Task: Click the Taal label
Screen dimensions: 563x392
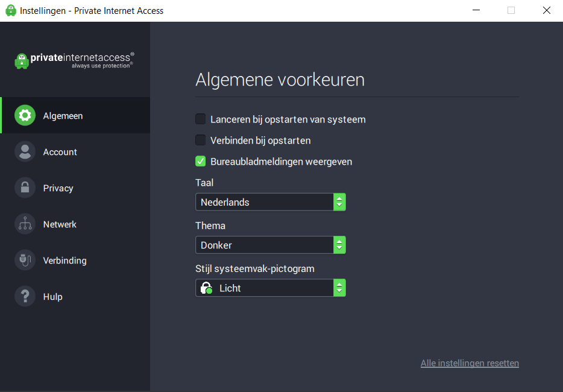Action: (204, 183)
